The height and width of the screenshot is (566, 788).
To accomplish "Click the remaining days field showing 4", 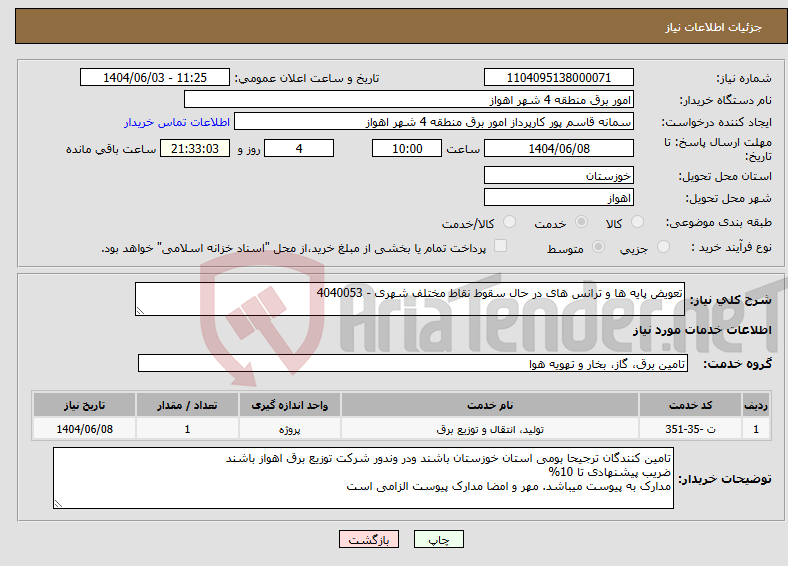I will coord(299,148).
